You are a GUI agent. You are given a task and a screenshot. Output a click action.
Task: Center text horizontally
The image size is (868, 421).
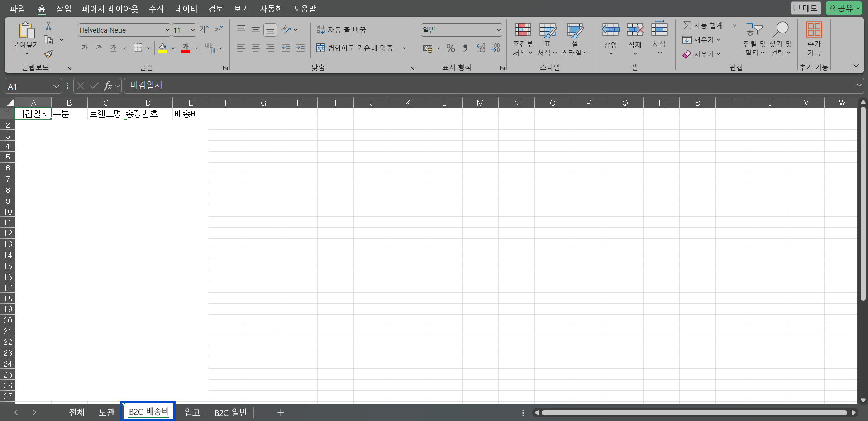coord(256,48)
